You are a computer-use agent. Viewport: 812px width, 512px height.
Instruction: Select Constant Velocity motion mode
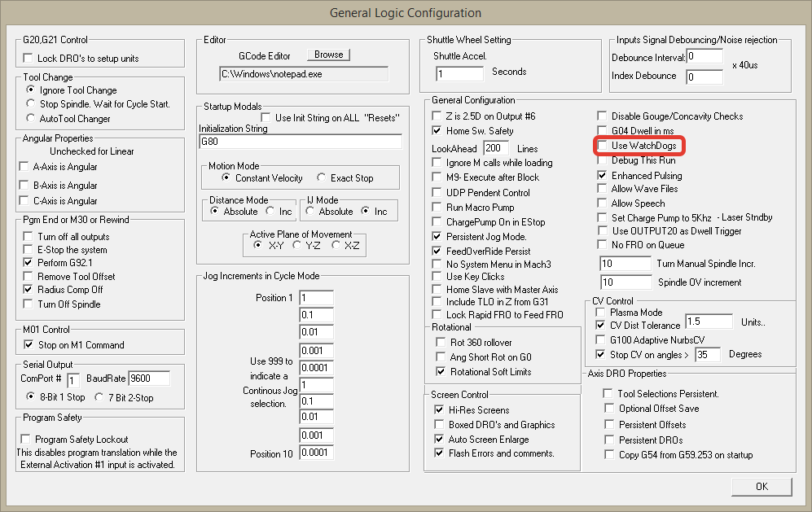tap(226, 177)
